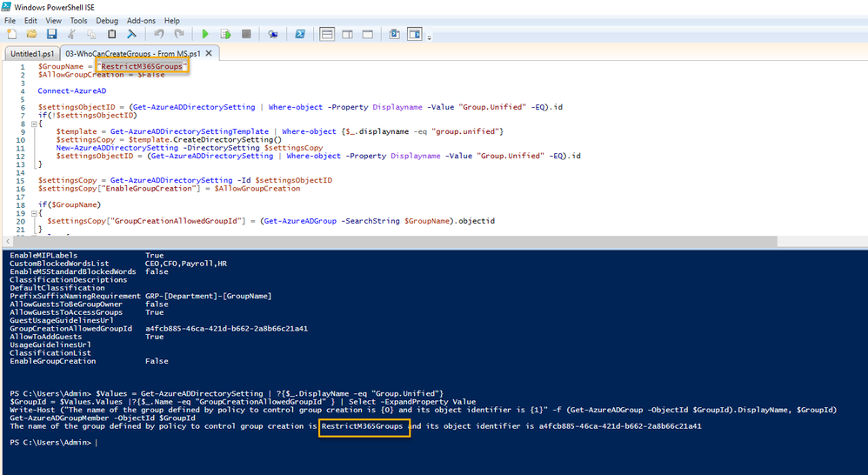Click "EnableGroupCreation" string on line 16

tap(149, 188)
